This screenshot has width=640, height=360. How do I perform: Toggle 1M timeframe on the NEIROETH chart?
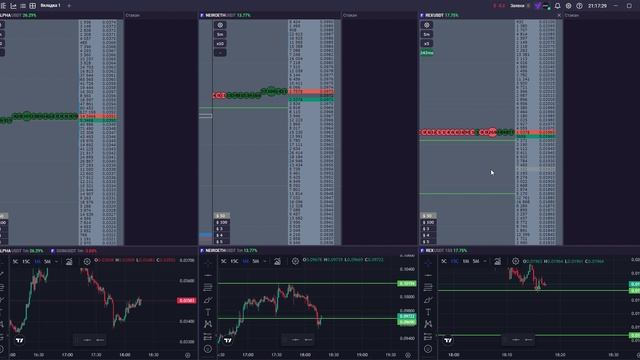coord(245,261)
